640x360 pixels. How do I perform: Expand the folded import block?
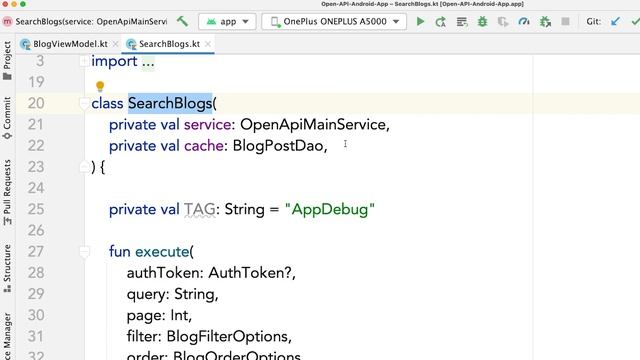tap(84, 61)
